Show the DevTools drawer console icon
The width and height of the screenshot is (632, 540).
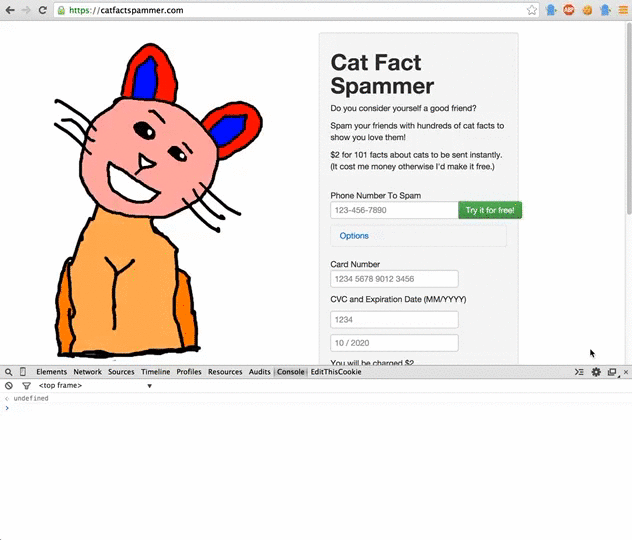(x=579, y=372)
